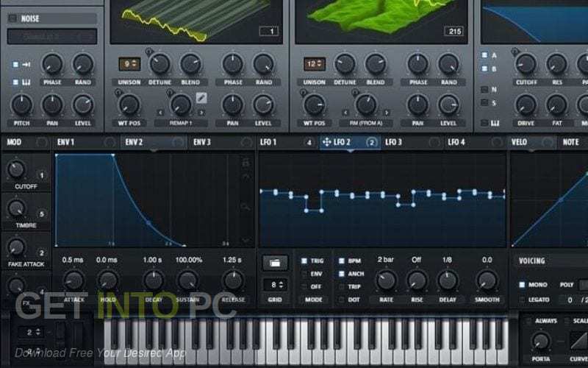
Task: Toggle the filter keytrack piano switch
Action: coord(484,123)
